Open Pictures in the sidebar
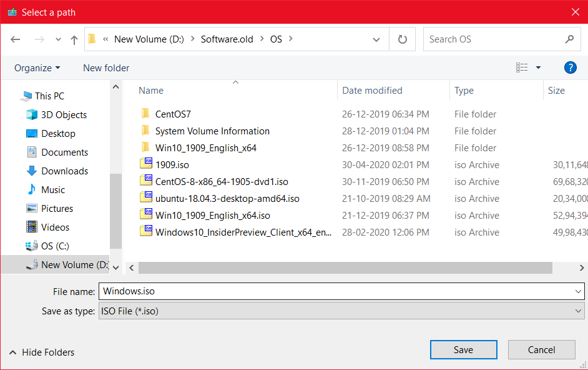 [x=57, y=209]
